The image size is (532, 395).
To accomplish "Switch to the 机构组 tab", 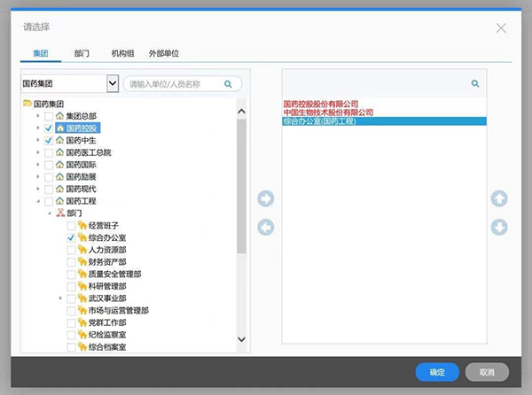I will point(122,53).
